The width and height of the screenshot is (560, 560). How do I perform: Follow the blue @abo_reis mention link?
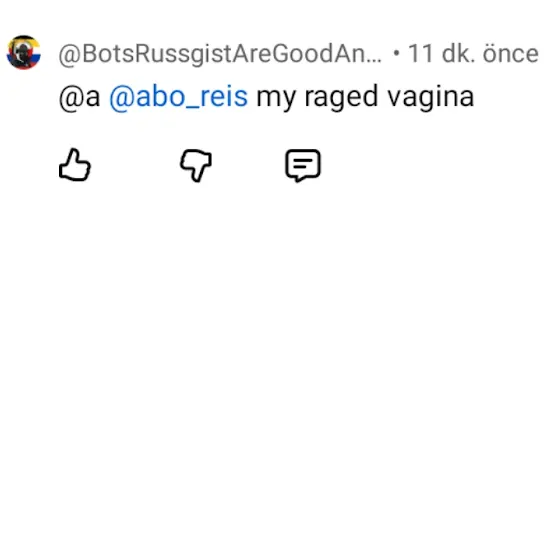[x=178, y=97]
